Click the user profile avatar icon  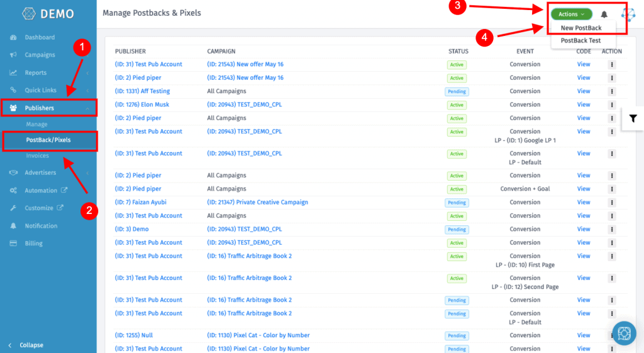(628, 14)
